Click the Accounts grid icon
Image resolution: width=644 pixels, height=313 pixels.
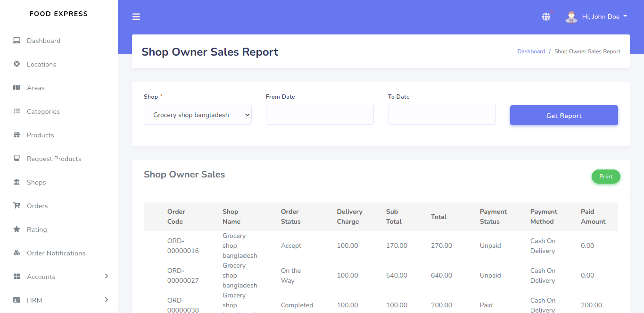click(x=17, y=277)
